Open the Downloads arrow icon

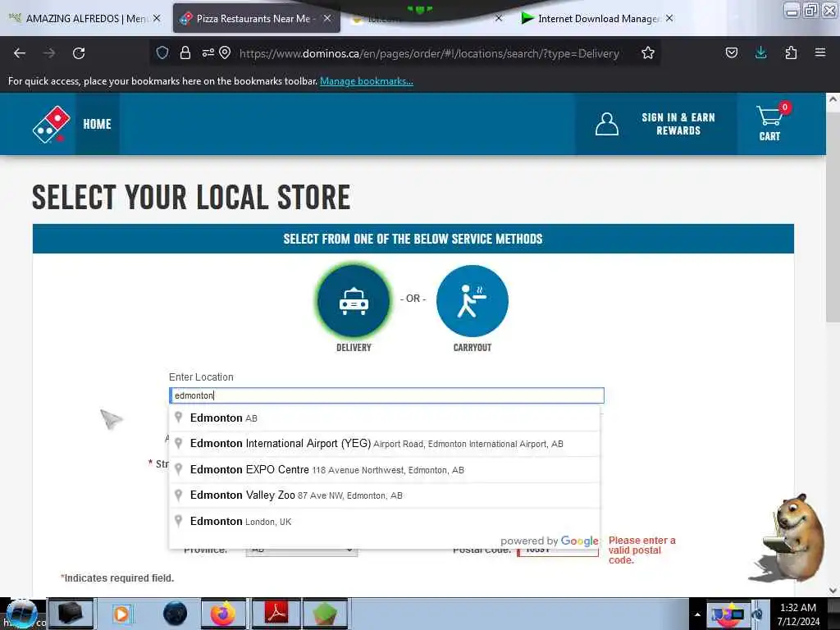[760, 52]
